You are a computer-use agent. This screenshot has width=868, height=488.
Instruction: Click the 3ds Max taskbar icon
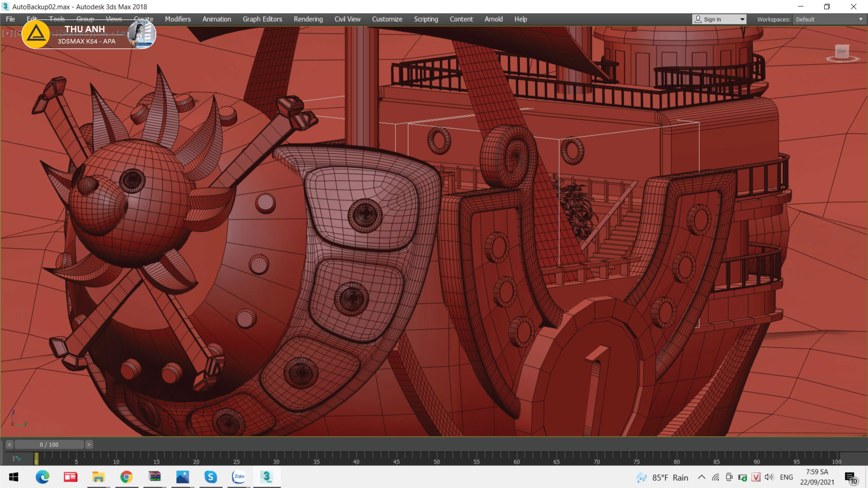coord(266,477)
